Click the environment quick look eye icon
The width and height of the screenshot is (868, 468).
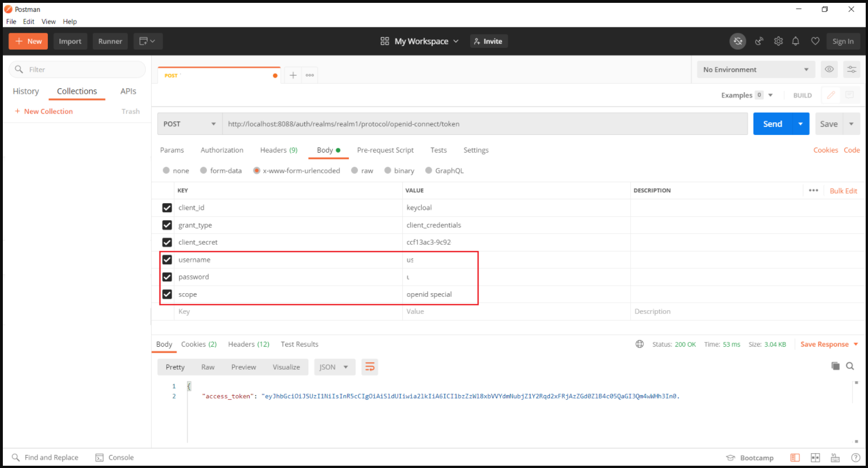point(829,69)
